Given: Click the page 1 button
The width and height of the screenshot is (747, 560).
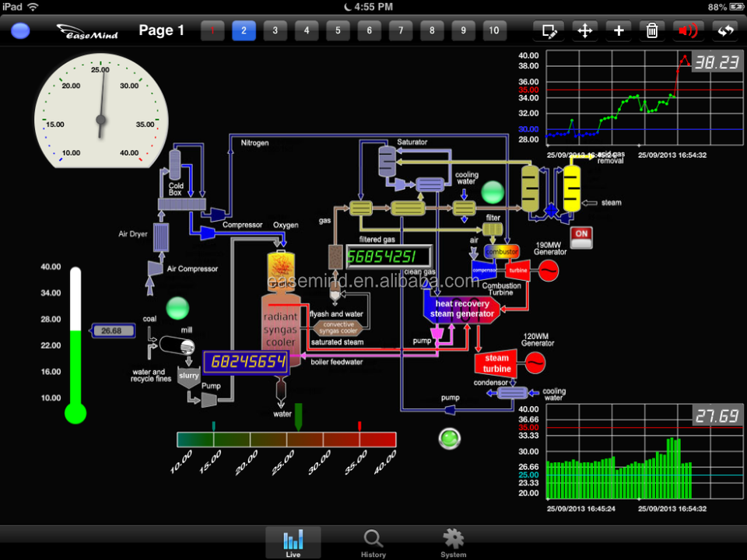Looking at the screenshot, I should pos(212,31).
